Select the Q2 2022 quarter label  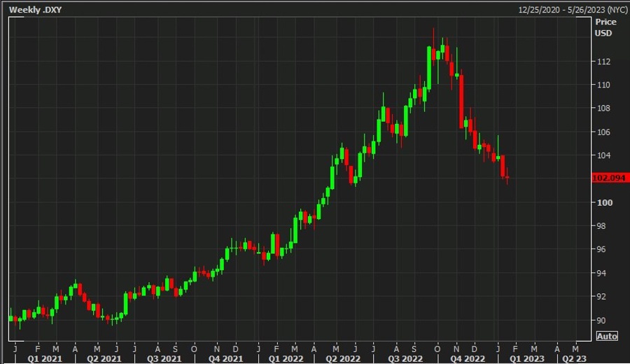point(343,358)
